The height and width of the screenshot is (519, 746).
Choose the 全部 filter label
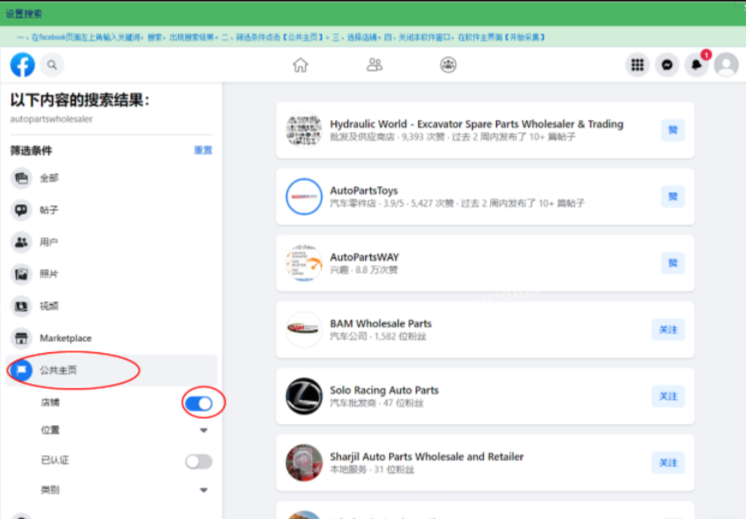point(49,178)
